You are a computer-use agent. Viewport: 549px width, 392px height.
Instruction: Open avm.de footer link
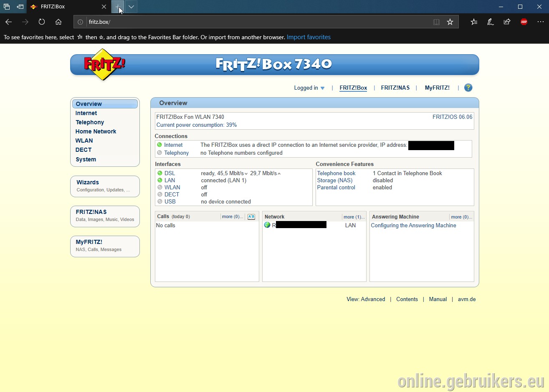[x=467, y=299]
